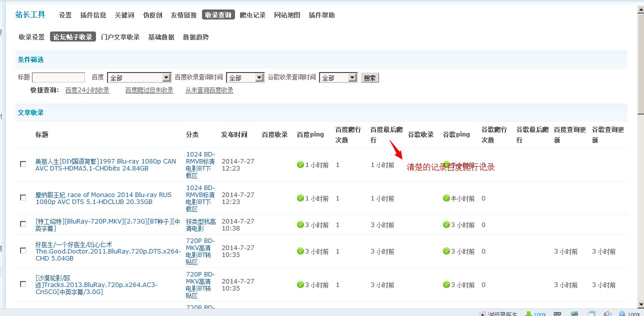The width and height of the screenshot is (644, 316).
Task: Open the 百度 filter dropdown
Action: click(x=139, y=77)
